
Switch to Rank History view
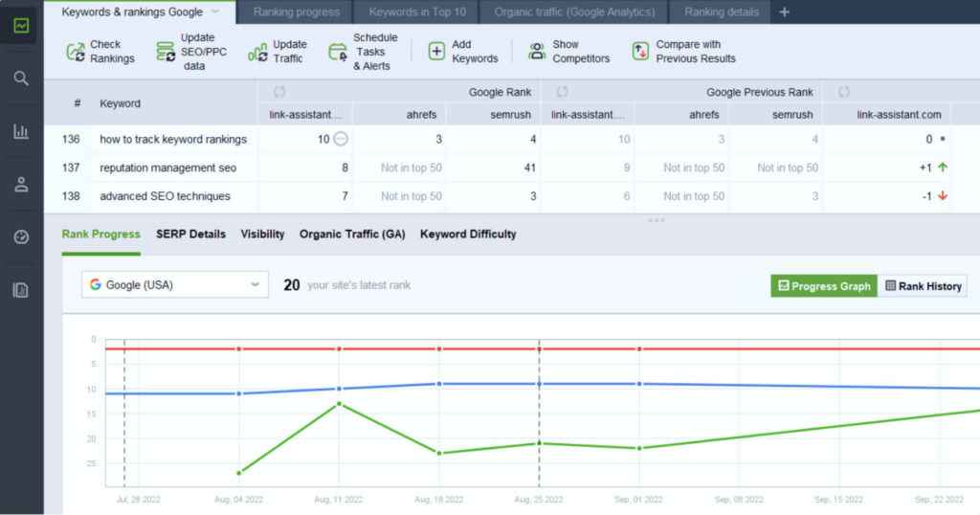(x=923, y=286)
